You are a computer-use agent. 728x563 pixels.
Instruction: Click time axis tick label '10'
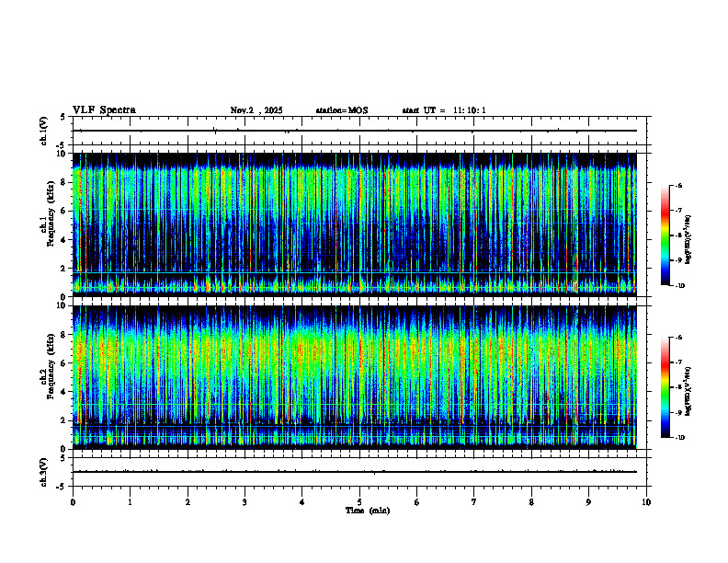pyautogui.click(x=646, y=502)
